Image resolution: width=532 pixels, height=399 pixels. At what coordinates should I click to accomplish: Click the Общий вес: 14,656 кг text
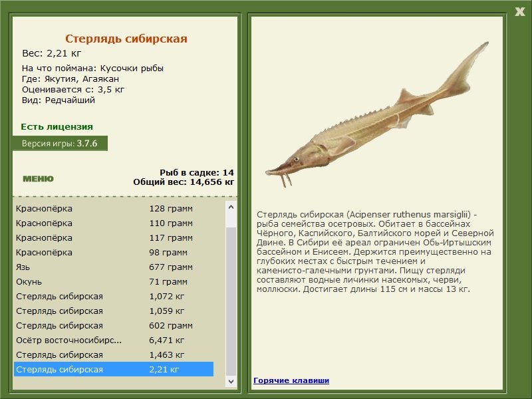click(x=184, y=182)
